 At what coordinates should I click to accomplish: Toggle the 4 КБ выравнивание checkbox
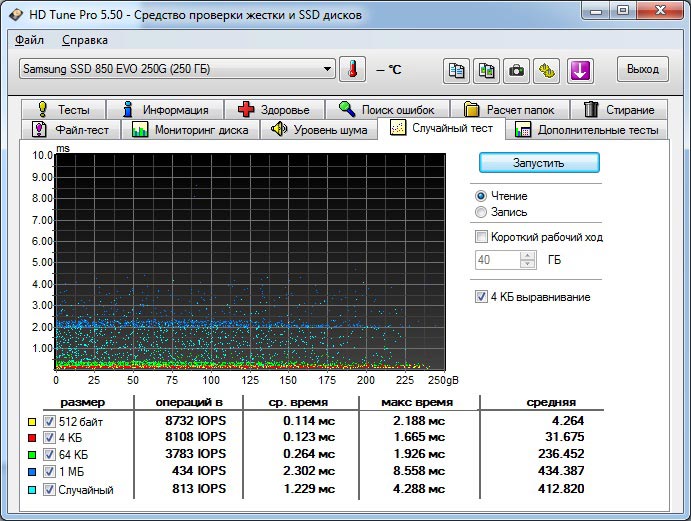(x=482, y=297)
